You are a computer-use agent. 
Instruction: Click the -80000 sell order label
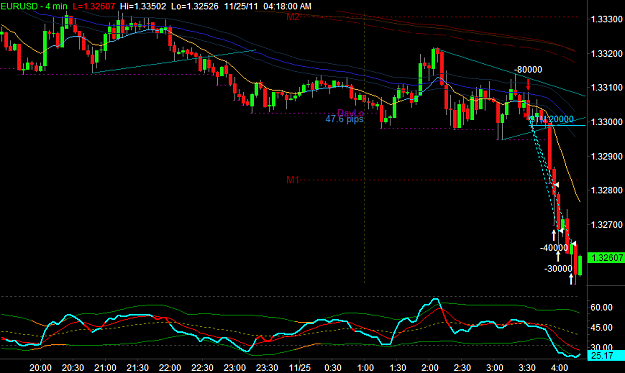point(528,70)
